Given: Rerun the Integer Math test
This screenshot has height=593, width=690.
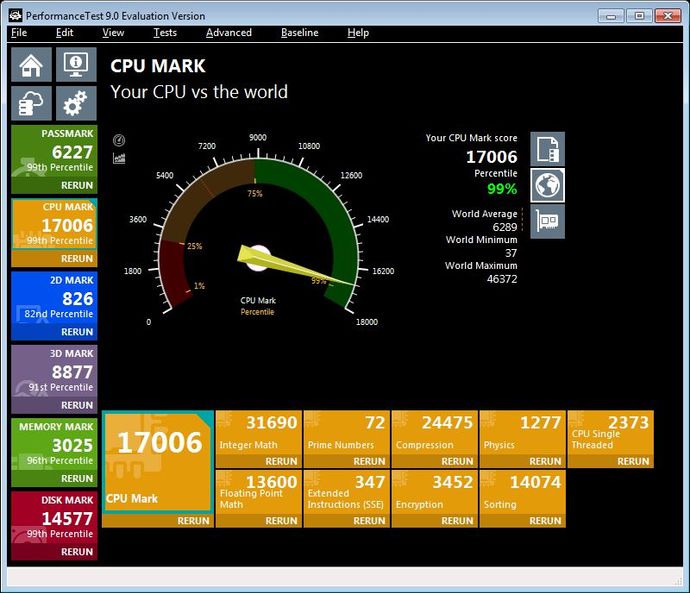Looking at the screenshot, I should 281,461.
